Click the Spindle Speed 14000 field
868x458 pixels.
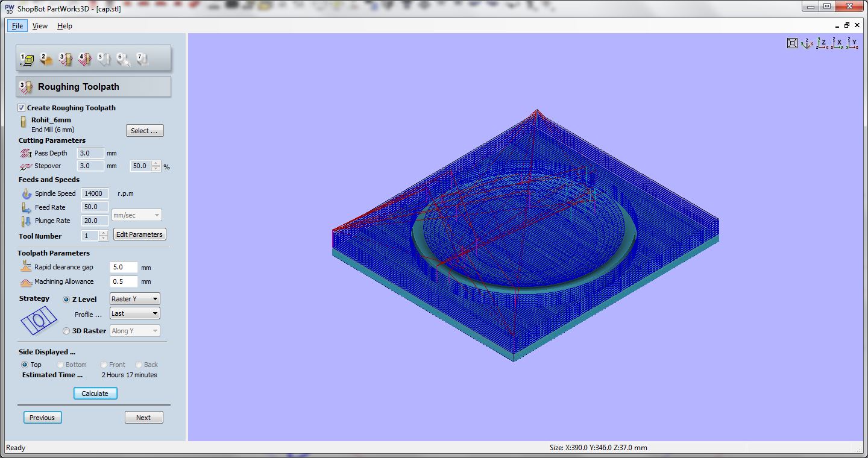[x=95, y=193]
